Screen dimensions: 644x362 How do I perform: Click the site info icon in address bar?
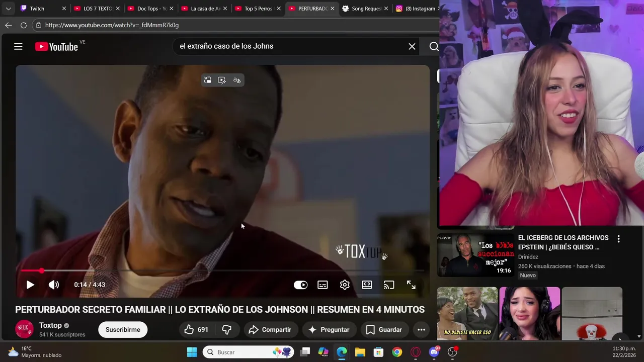coord(39,25)
